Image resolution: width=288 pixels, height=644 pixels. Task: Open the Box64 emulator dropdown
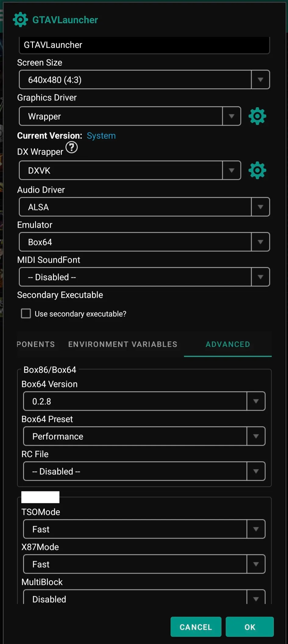tap(144, 242)
